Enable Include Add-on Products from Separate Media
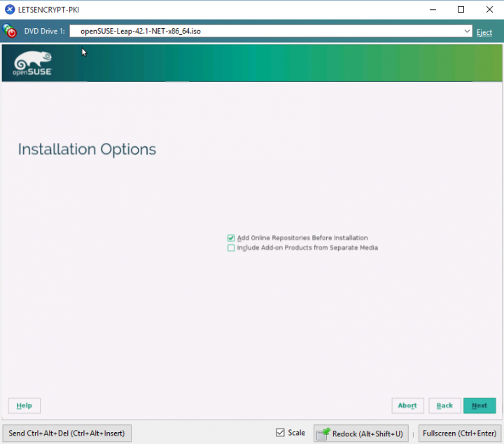Viewport: 504px width, 444px height. (x=231, y=248)
